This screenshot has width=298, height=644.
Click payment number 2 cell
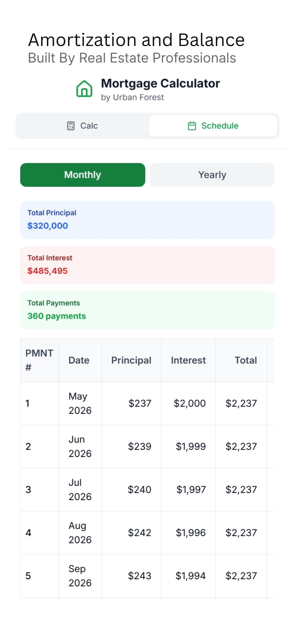[x=39, y=447]
